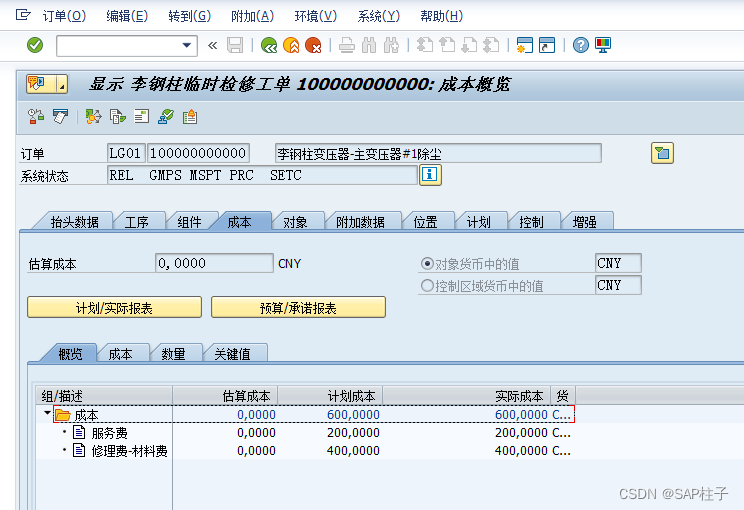Click the green checkmark Enter icon
Screen dimensions: 744x510
pyautogui.click(x=35, y=46)
